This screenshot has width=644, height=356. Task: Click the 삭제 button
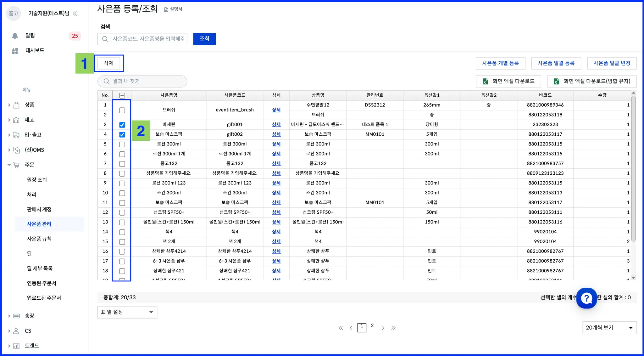[108, 63]
